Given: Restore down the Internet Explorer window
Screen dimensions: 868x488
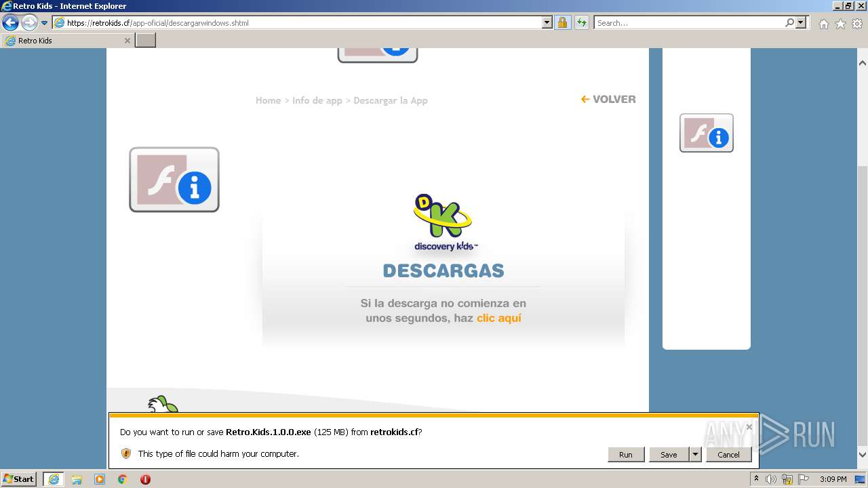Looking at the screenshot, I should coord(848,5).
